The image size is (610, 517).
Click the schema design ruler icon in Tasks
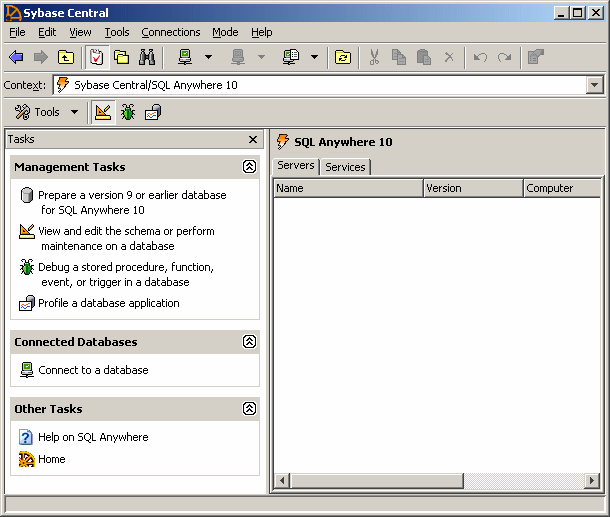tap(27, 231)
